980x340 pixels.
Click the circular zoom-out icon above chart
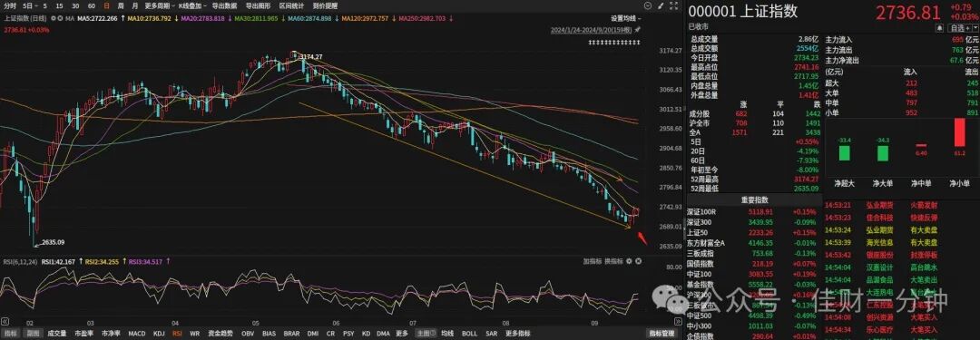tap(648, 5)
